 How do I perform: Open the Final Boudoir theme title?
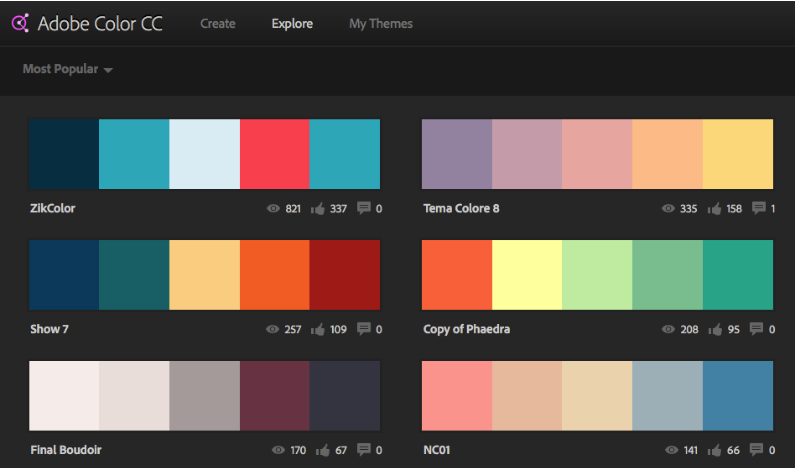(x=66, y=450)
